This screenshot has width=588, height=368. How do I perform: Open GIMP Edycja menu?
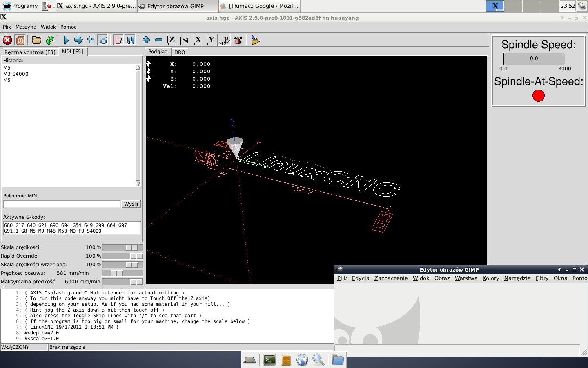[x=361, y=278]
